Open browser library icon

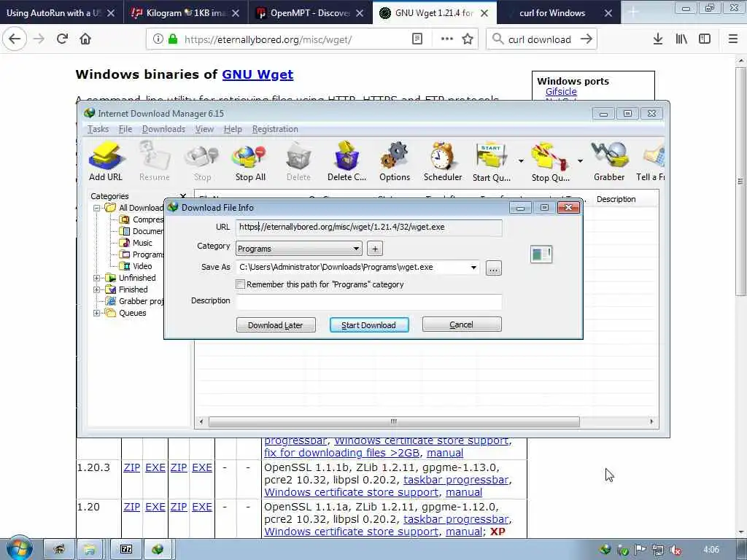(681, 39)
